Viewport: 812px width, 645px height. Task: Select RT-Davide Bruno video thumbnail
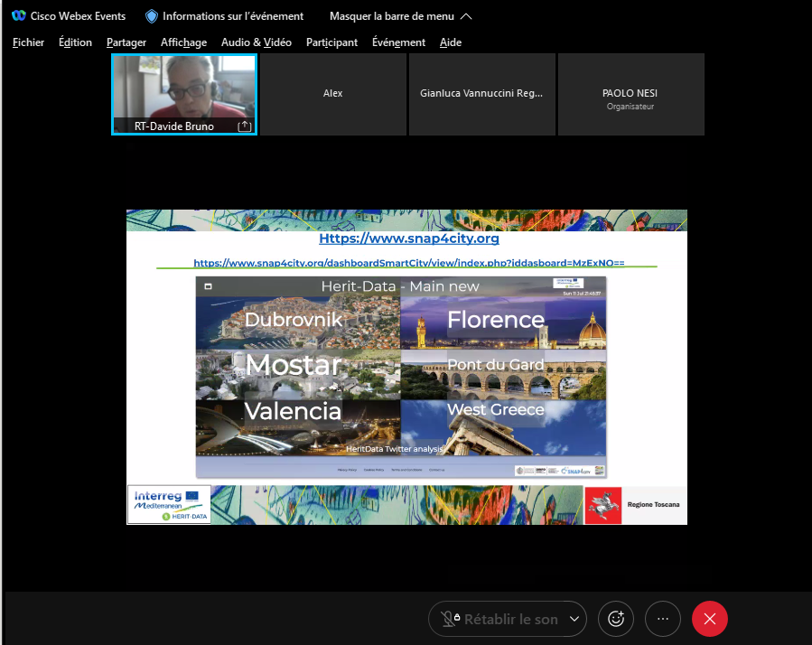pyautogui.click(x=184, y=94)
